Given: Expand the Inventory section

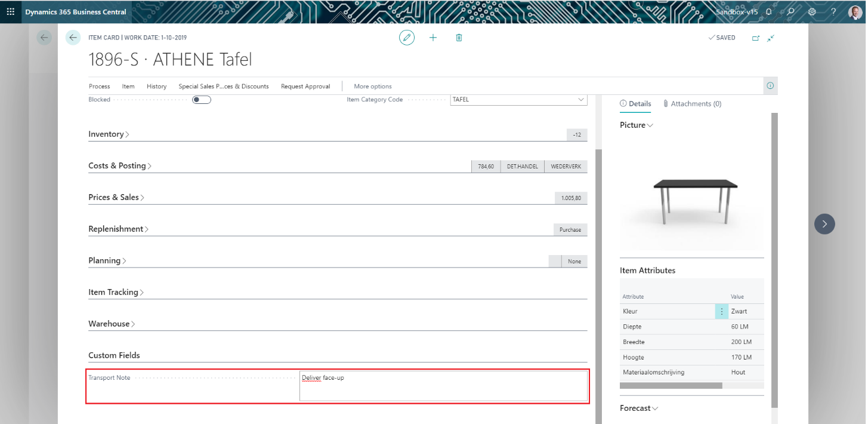Looking at the screenshot, I should pos(109,134).
